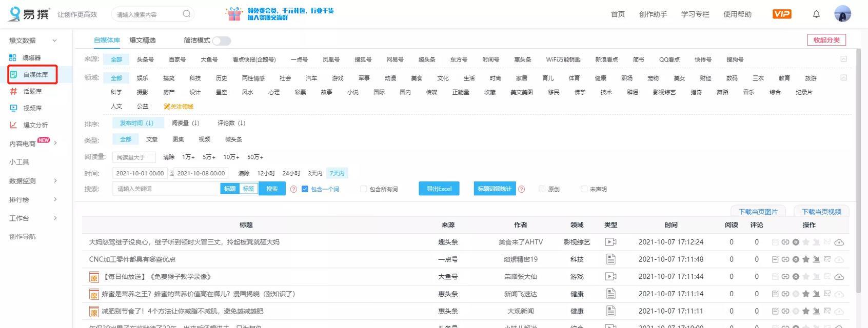Click the 原 badge on 每日仙放送 row
Viewport: 868px width, 328px height.
(94, 277)
